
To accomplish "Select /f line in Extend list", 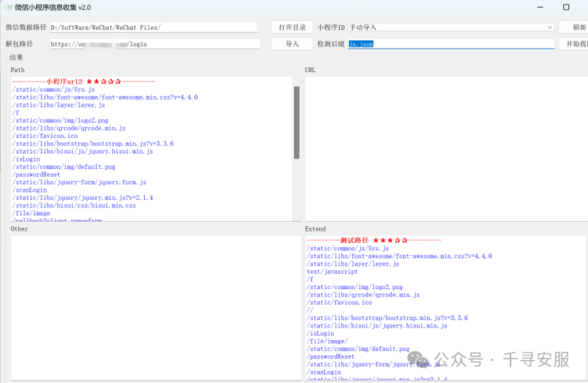I will pyautogui.click(x=310, y=280).
